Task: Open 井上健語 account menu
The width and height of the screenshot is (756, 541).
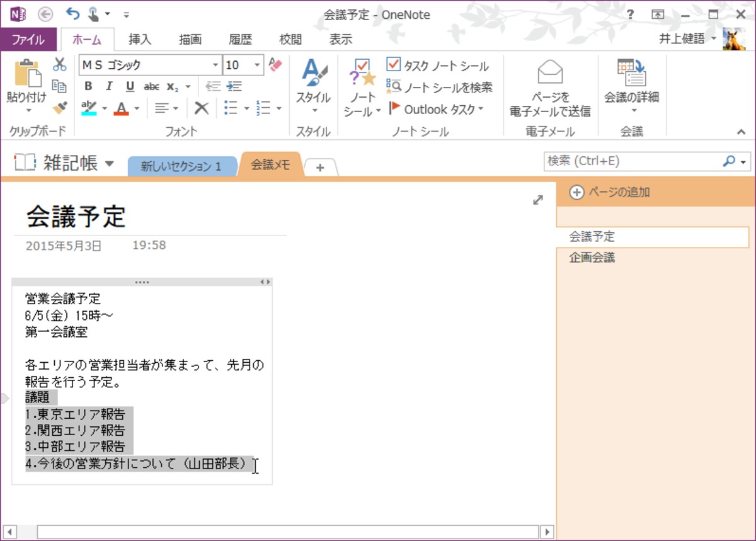Action: [x=687, y=39]
